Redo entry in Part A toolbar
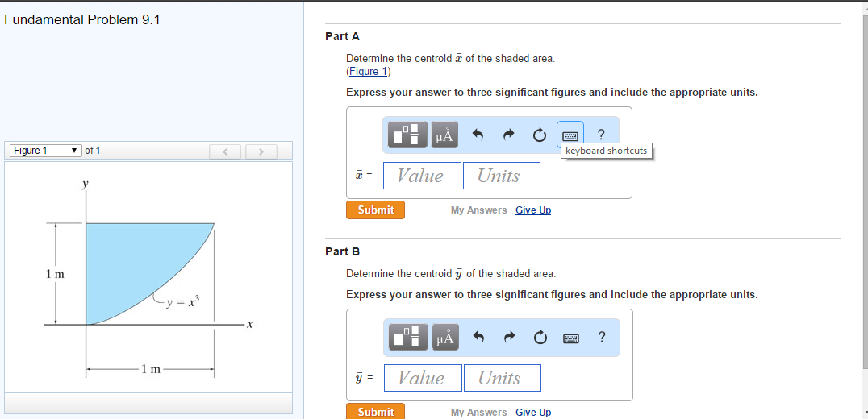 (x=510, y=135)
